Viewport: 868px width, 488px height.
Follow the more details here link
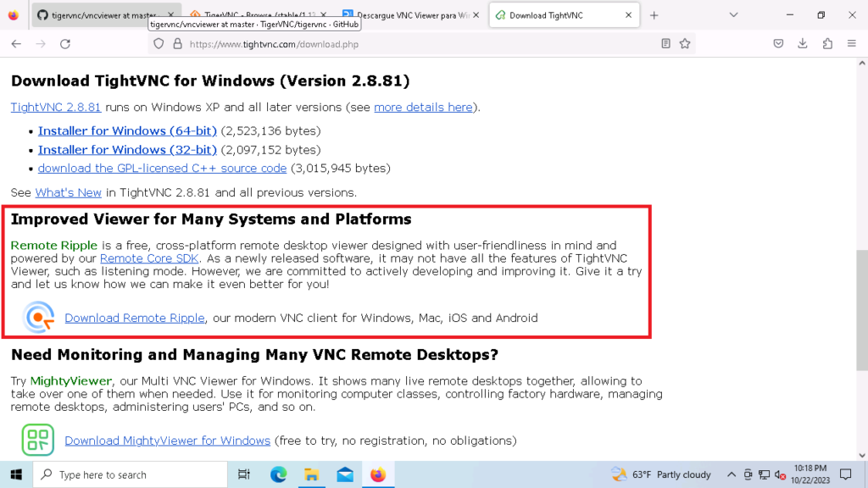(x=423, y=108)
